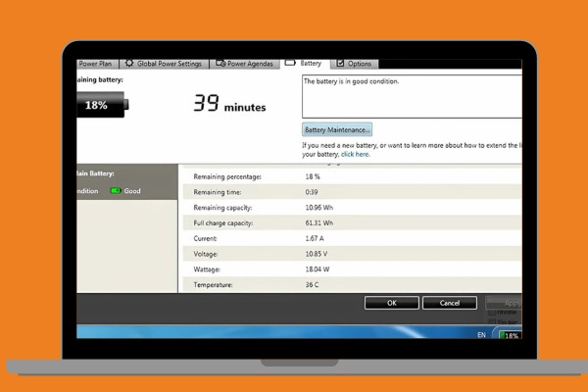Click the Power Agendas tab icon
This screenshot has width=588, height=392.
tap(220, 64)
